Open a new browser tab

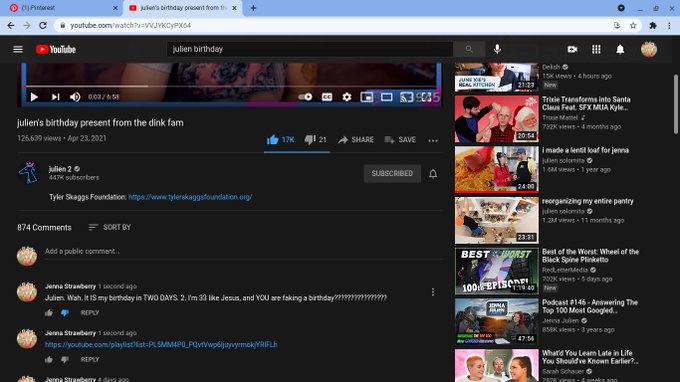click(x=253, y=8)
